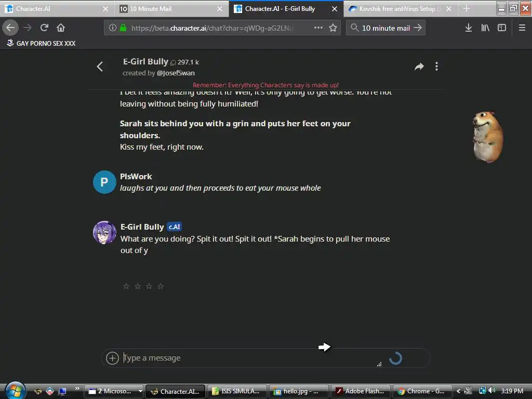Image resolution: width=532 pixels, height=399 pixels.
Task: Show site information icon in address bar
Action: click(113, 28)
